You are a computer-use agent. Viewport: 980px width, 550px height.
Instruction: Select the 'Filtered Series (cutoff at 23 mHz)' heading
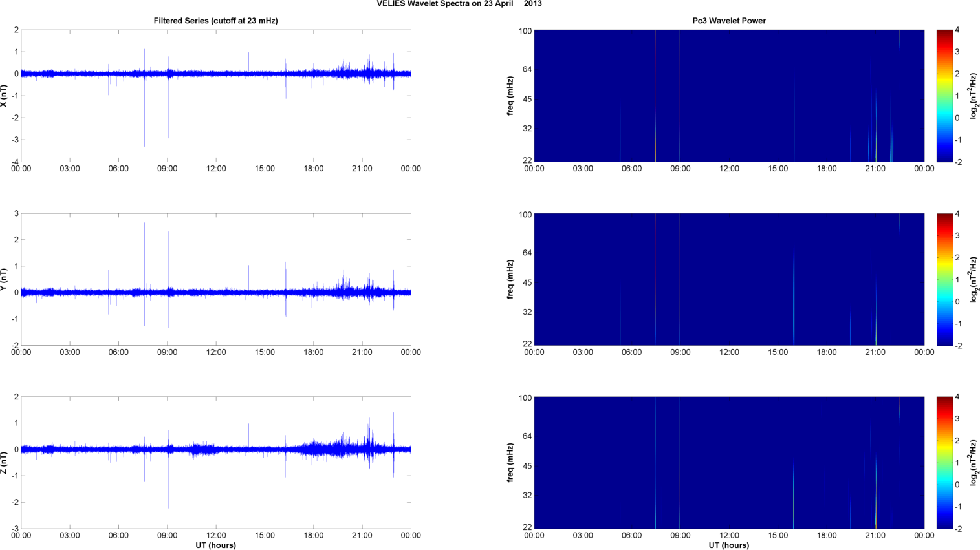215,21
